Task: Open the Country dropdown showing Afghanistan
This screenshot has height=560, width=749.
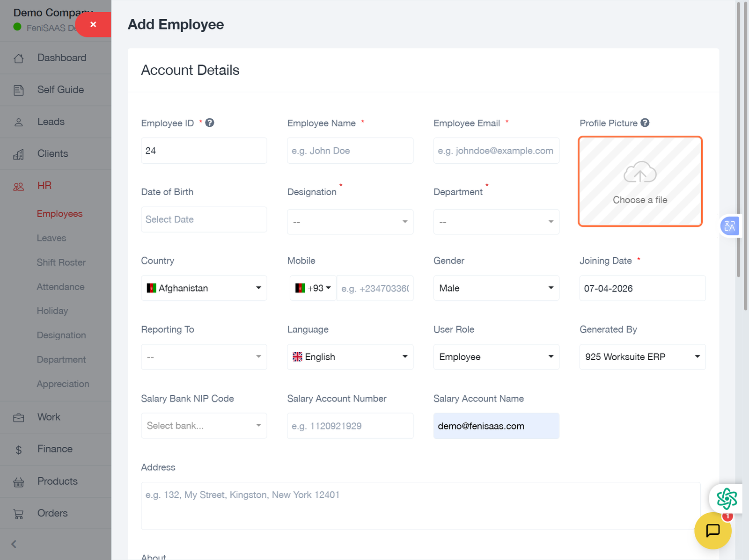Action: (204, 288)
